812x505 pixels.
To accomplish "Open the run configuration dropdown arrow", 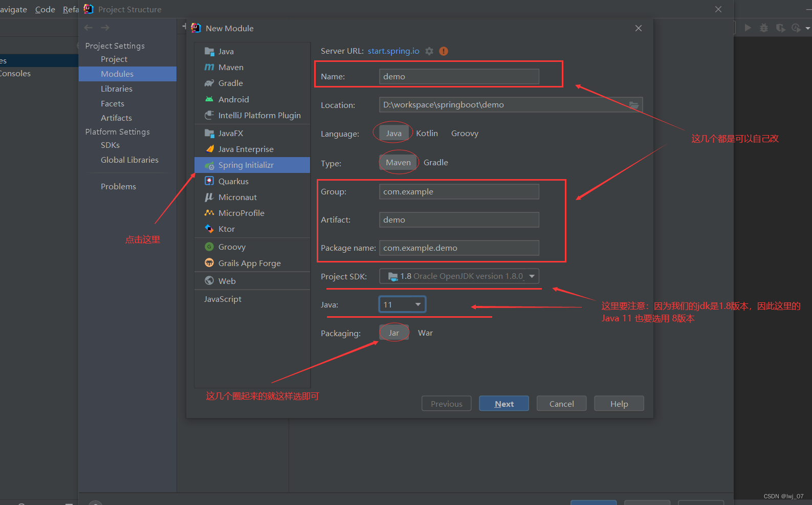I will [808, 28].
